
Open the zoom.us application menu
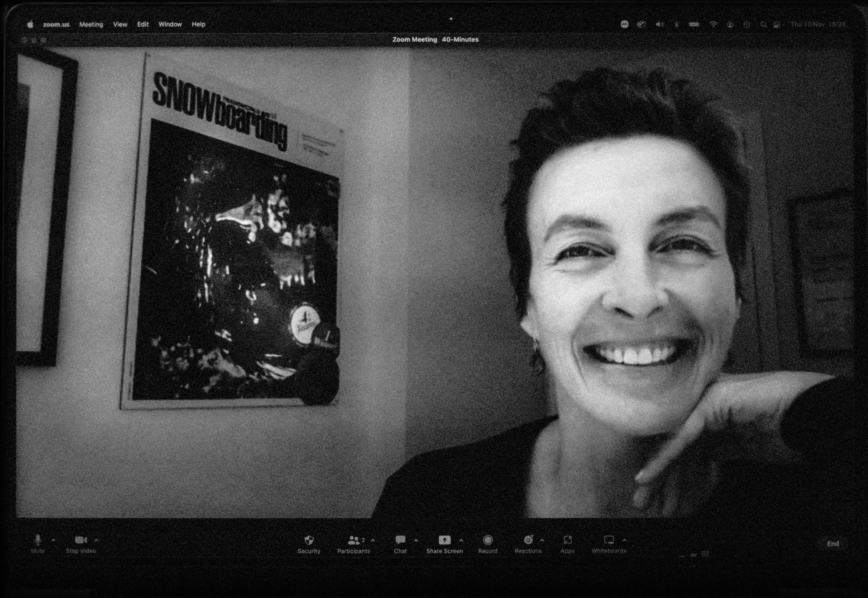click(x=56, y=24)
